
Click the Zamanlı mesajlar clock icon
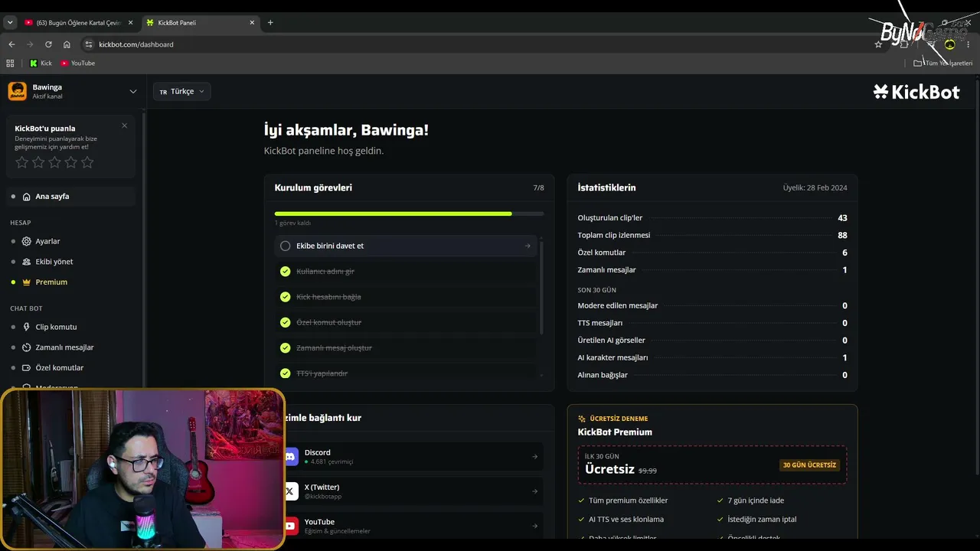point(27,347)
